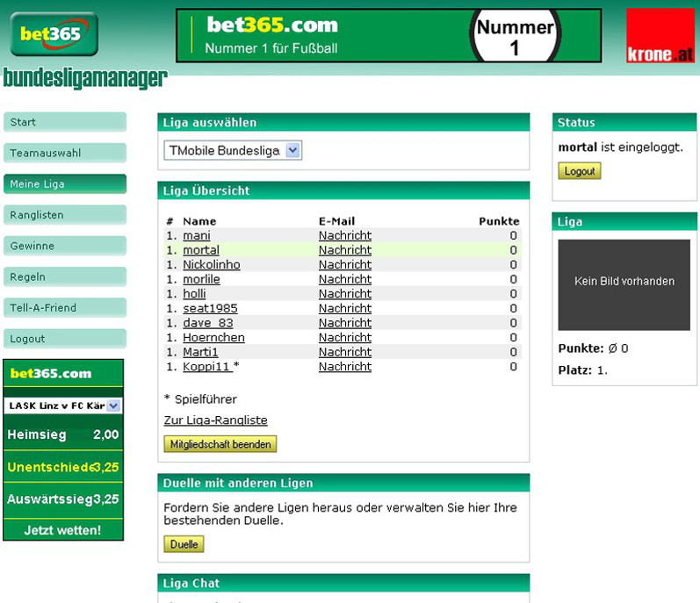Select Heimsieg 2,00 odds
Screen dimensions: 700x603
pos(63,434)
